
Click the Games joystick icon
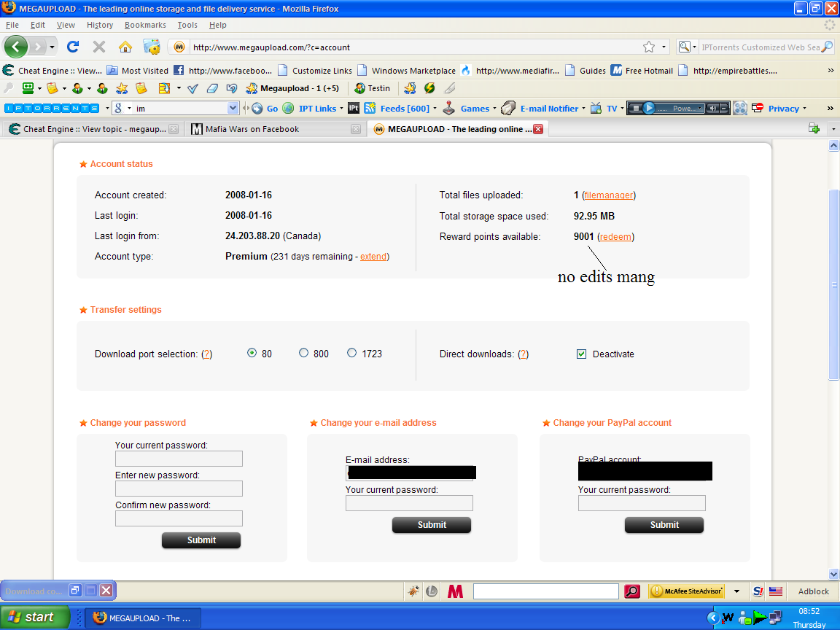(449, 108)
